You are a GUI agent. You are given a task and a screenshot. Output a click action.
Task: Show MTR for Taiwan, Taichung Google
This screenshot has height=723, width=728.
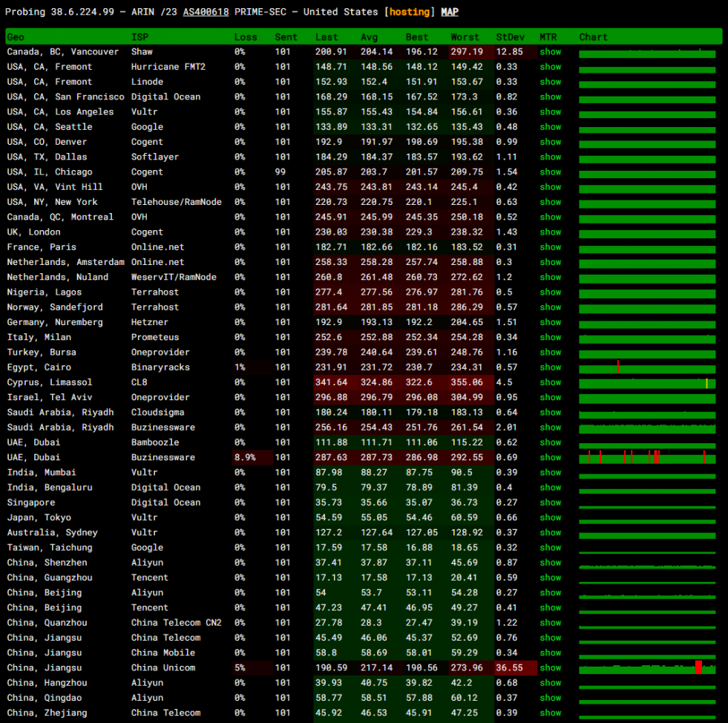[550, 548]
